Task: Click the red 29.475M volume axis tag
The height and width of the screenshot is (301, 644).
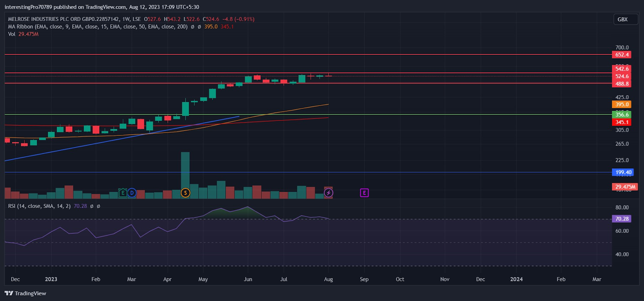Action: coord(625,187)
